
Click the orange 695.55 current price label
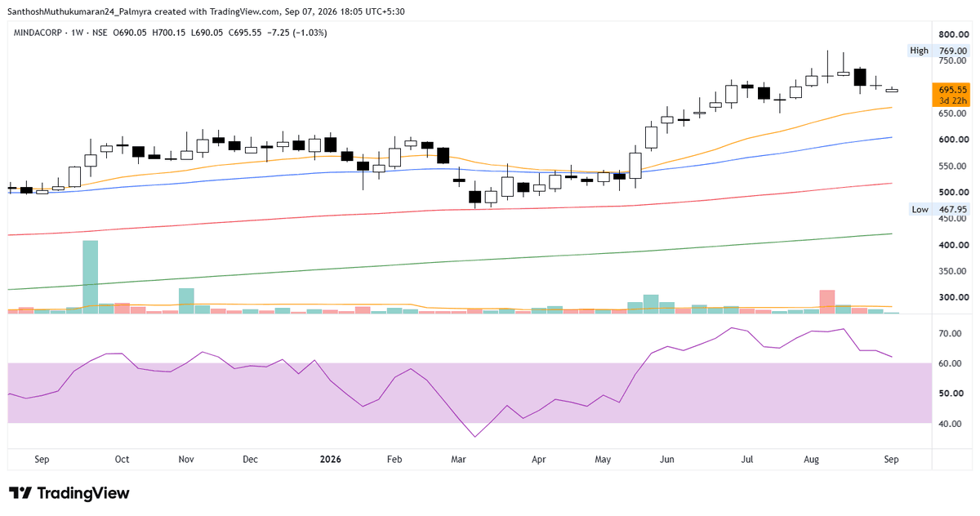(953, 90)
